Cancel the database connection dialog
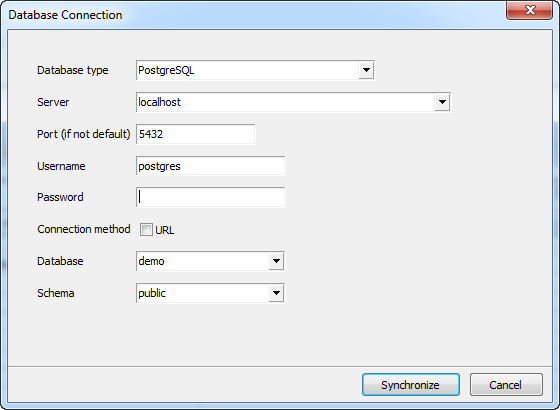This screenshot has height=410, width=560. coord(506,385)
